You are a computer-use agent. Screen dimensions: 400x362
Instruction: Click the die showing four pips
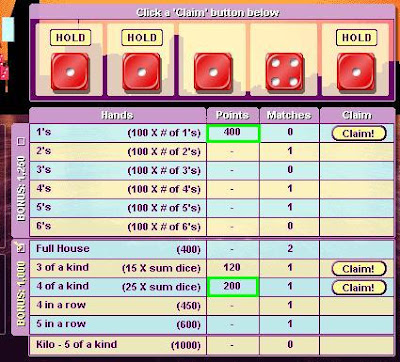[285, 72]
